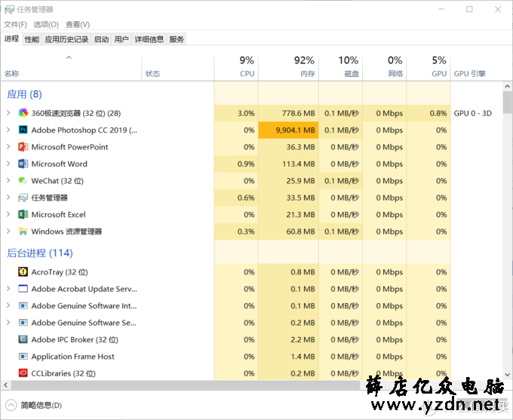
Task: Click 简略信息(D) to collapse details
Action: point(34,405)
